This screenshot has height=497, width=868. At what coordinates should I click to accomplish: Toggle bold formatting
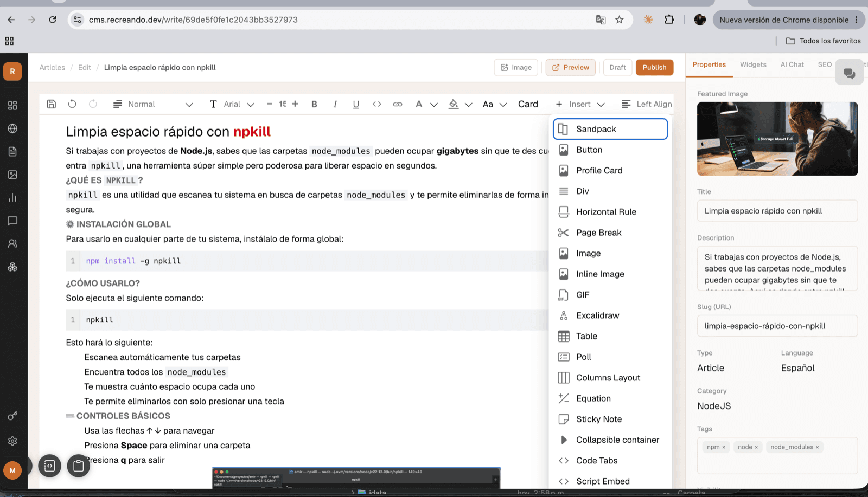point(314,104)
